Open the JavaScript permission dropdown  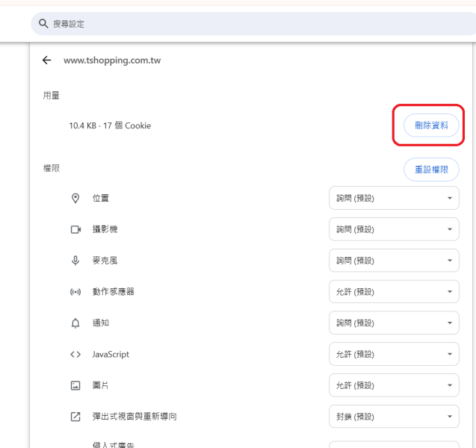coord(394,354)
